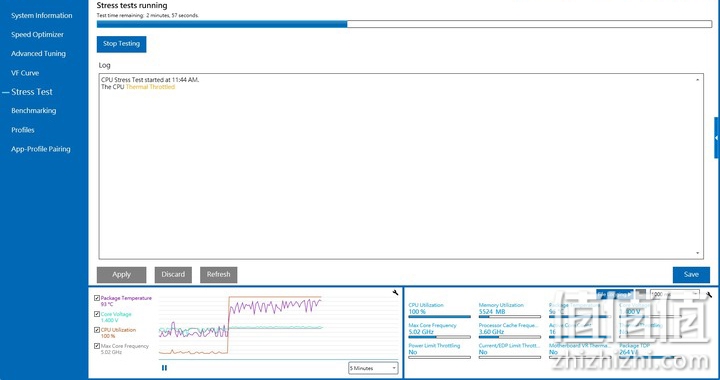Open monitor settings wrench next to 1000 ms box
720x380 pixels.
coord(709,295)
